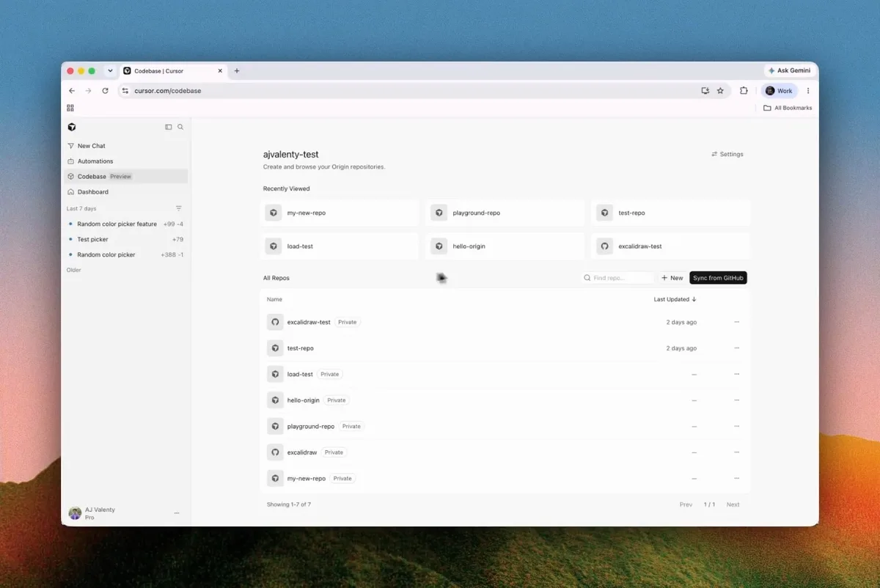Open my-new-repo recently viewed card
The image size is (880, 588).
point(340,213)
